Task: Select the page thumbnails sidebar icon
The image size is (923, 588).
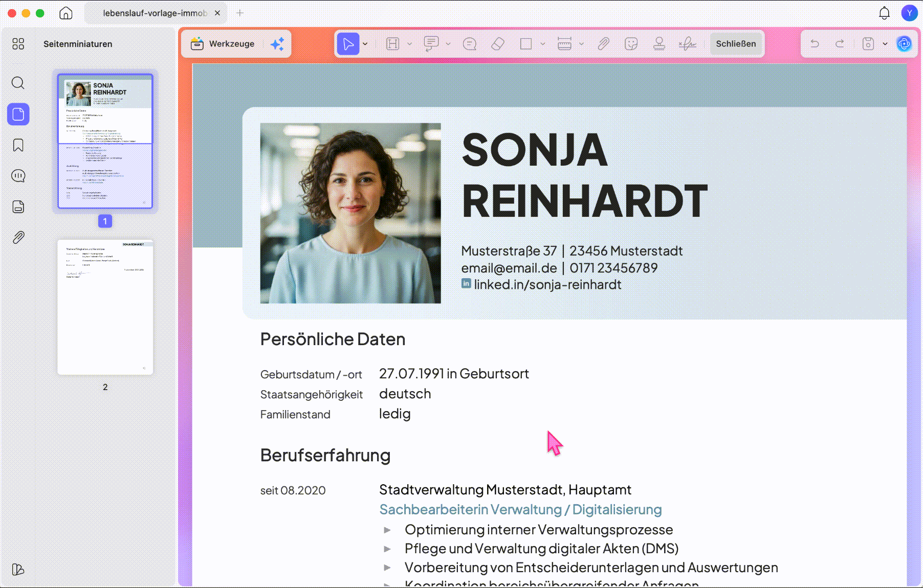Action: [18, 114]
